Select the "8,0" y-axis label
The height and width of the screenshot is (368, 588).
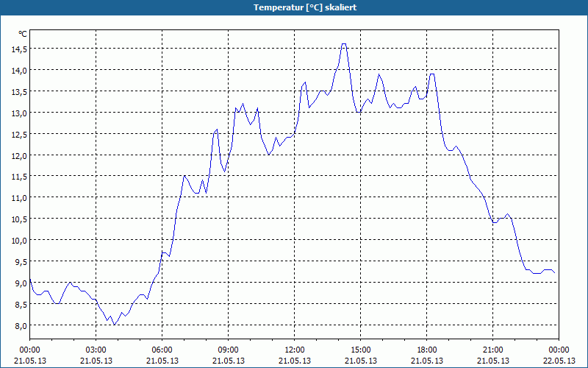(21, 325)
